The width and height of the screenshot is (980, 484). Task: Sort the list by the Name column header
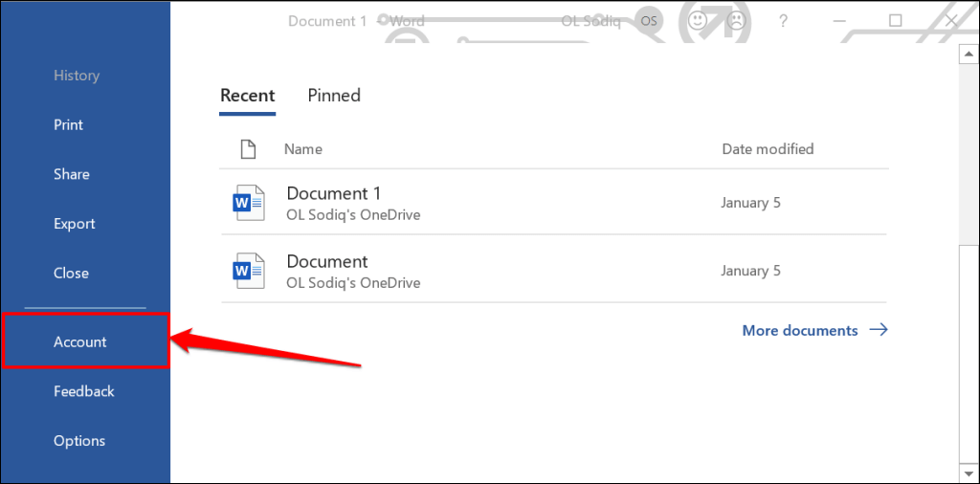click(x=303, y=149)
